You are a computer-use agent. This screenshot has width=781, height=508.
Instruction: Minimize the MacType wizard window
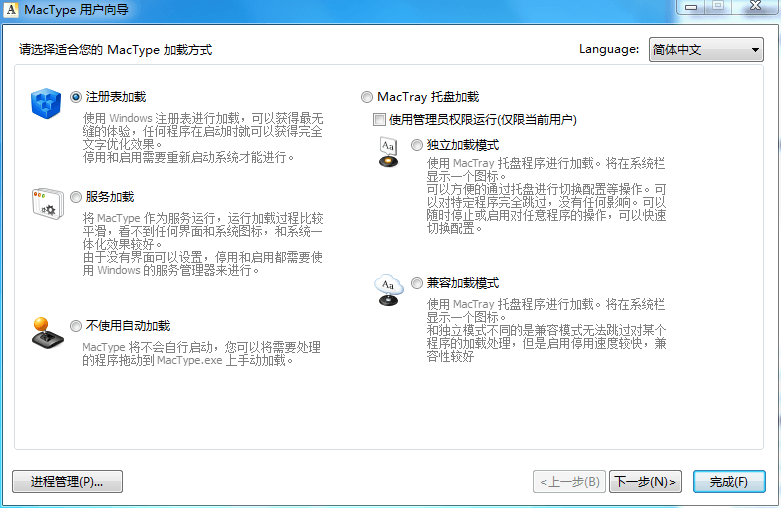click(x=691, y=6)
